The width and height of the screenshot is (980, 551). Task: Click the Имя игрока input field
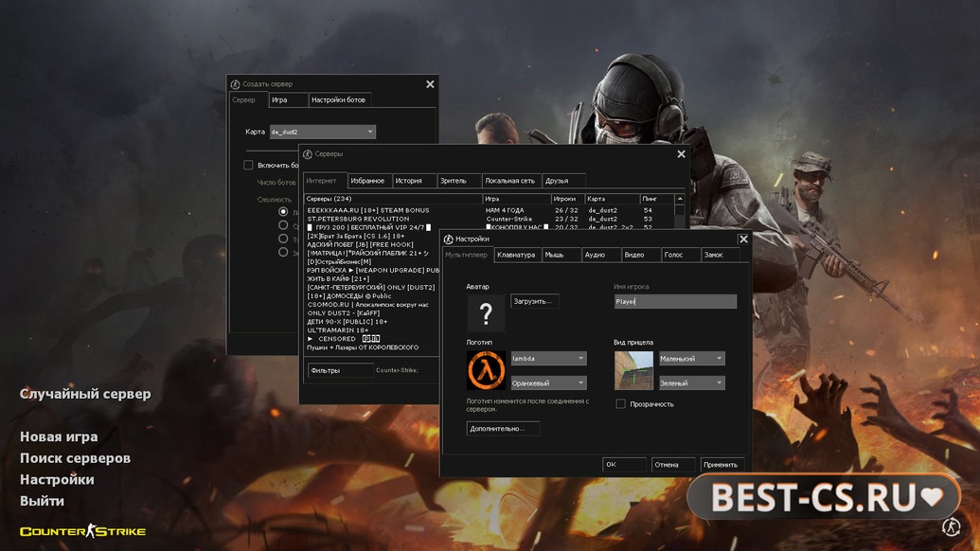point(675,301)
